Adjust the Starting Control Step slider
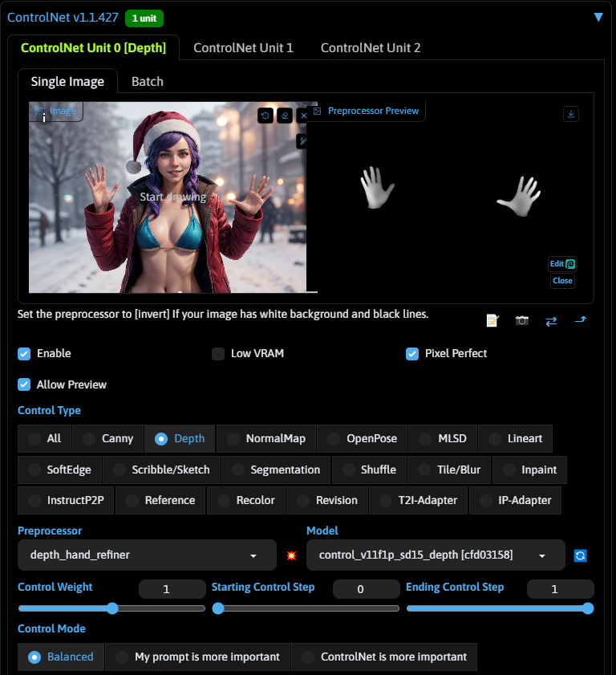 [306, 608]
